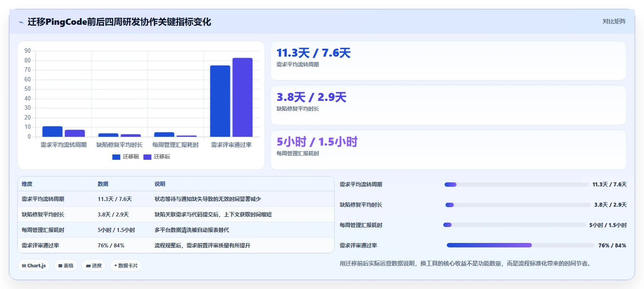This screenshot has height=289, width=644.
Task: Click description 多平台数据清洗被自动报表替代
Action: 191,230
